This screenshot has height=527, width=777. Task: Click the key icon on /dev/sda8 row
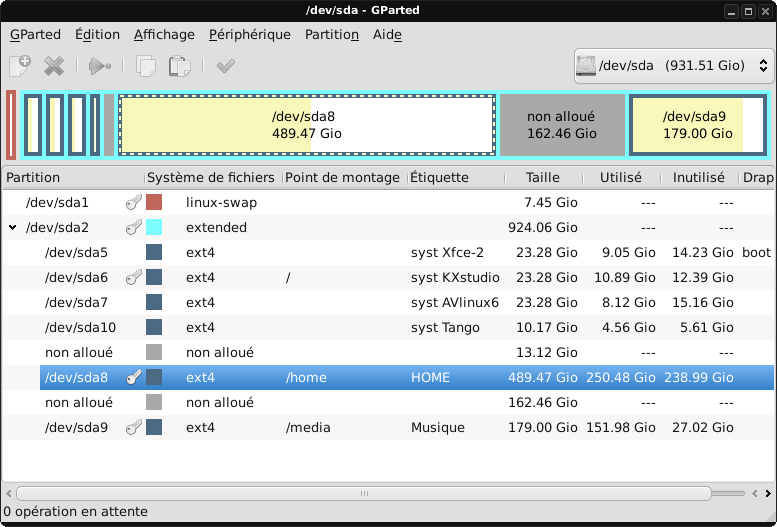pyautogui.click(x=134, y=377)
